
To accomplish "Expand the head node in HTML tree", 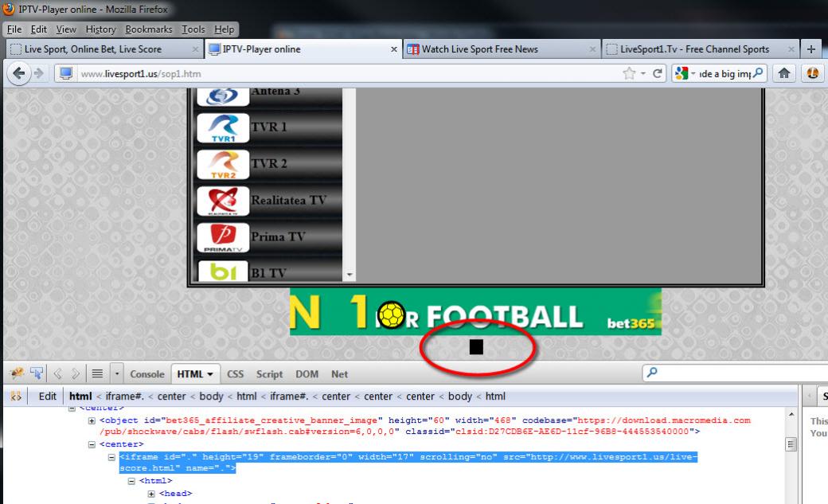I will click(x=151, y=494).
